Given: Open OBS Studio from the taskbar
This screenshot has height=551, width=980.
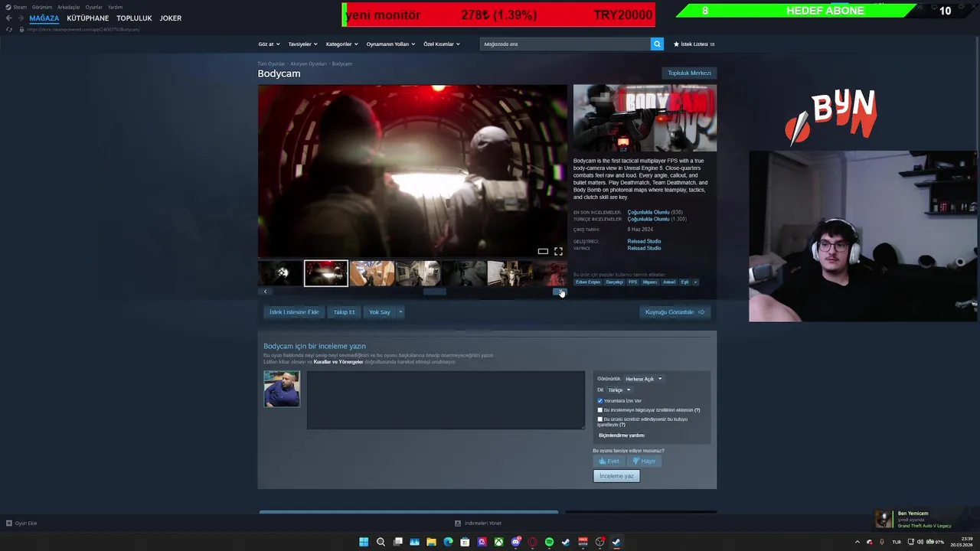Looking at the screenshot, I should tap(599, 542).
